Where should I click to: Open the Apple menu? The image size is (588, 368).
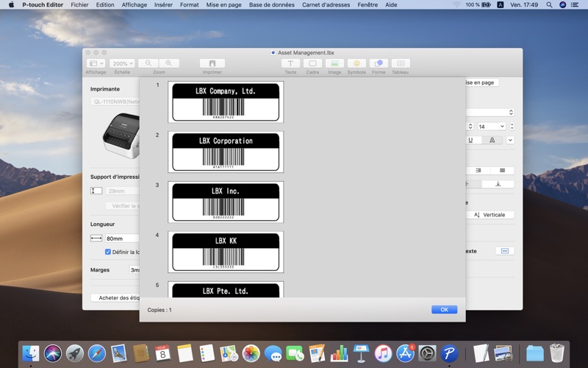coord(11,5)
